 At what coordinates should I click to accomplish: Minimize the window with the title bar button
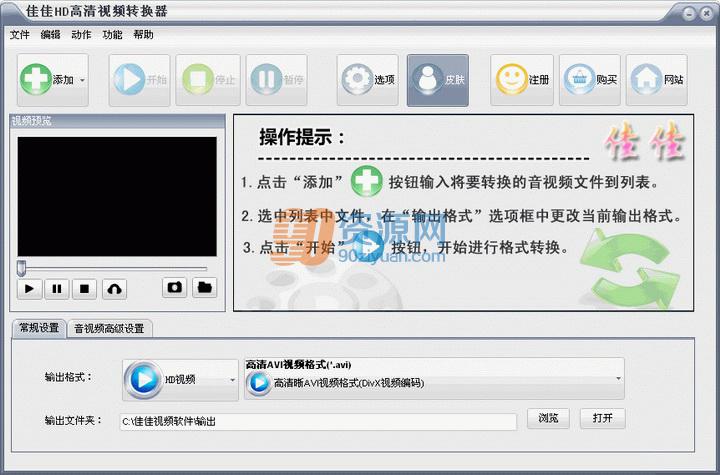point(689,14)
